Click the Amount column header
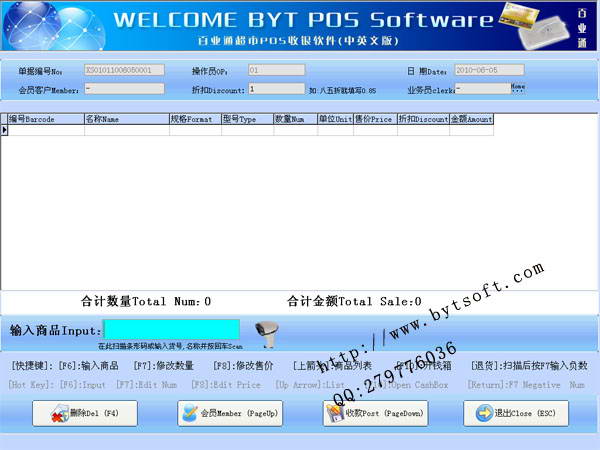This screenshot has height=450, width=600. click(x=471, y=119)
